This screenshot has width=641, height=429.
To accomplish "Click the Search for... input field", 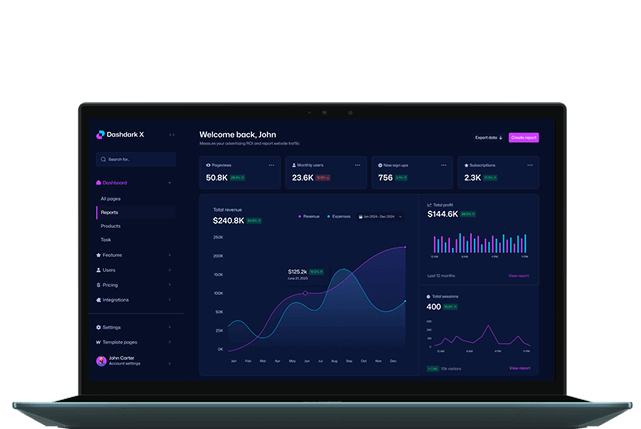I will click(x=135, y=159).
